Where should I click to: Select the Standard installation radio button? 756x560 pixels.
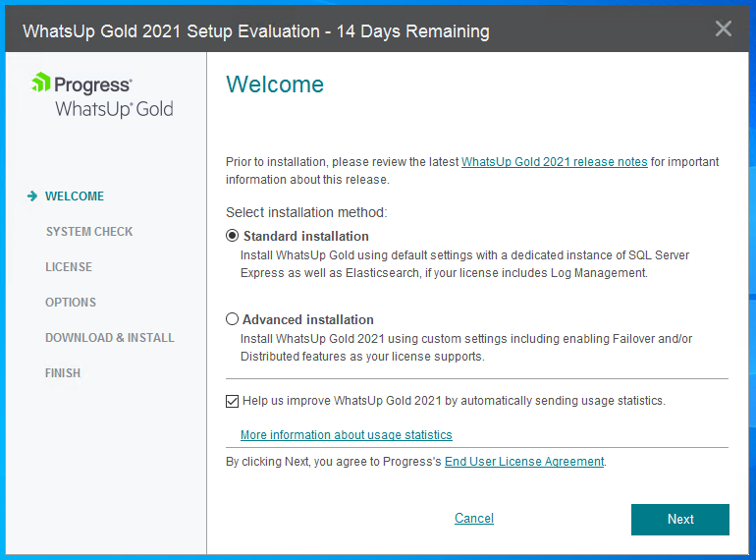coord(232,236)
